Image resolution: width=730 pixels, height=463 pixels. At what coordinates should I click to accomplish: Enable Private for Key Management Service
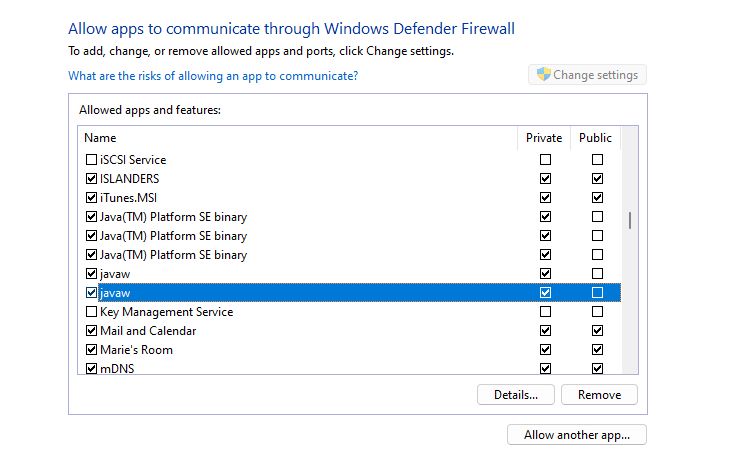click(x=545, y=312)
